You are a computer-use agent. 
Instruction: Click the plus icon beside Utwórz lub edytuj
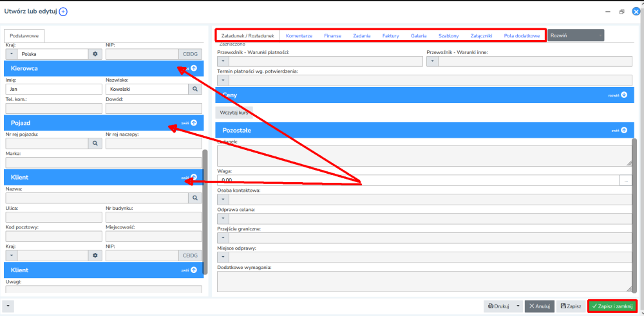pos(63,12)
